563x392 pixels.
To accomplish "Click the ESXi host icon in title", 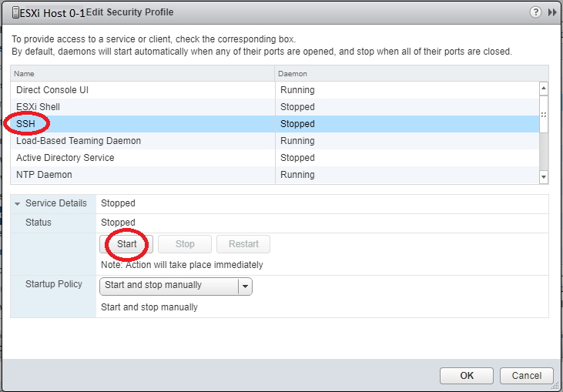I will tap(15, 13).
